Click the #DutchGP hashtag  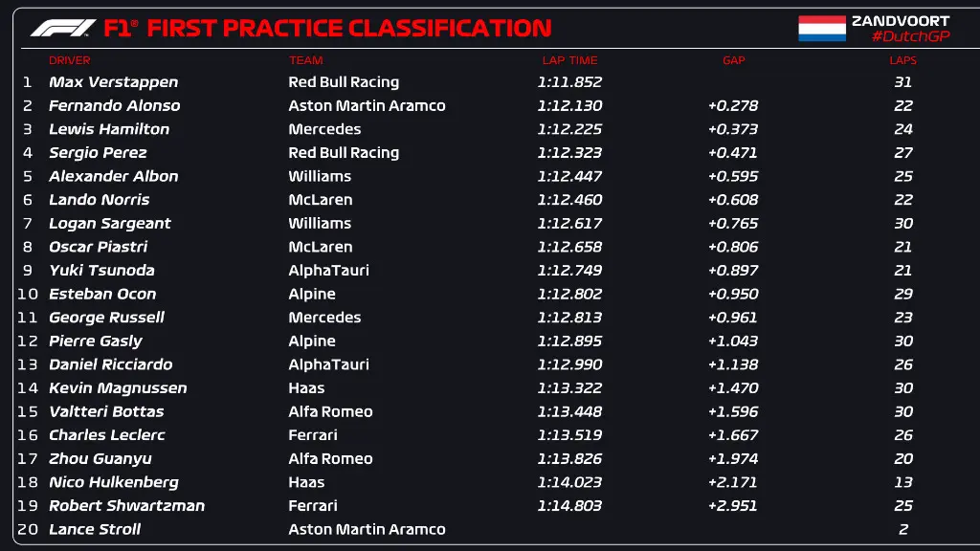point(910,36)
